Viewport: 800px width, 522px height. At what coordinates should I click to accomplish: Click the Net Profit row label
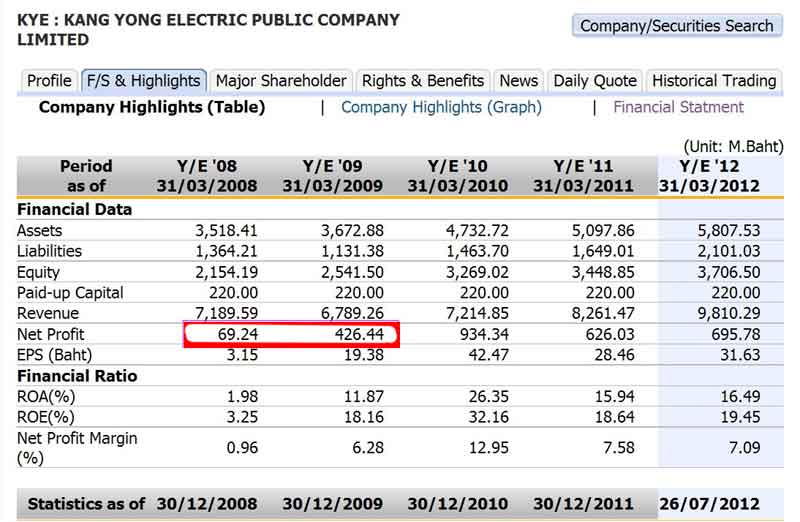(x=51, y=335)
